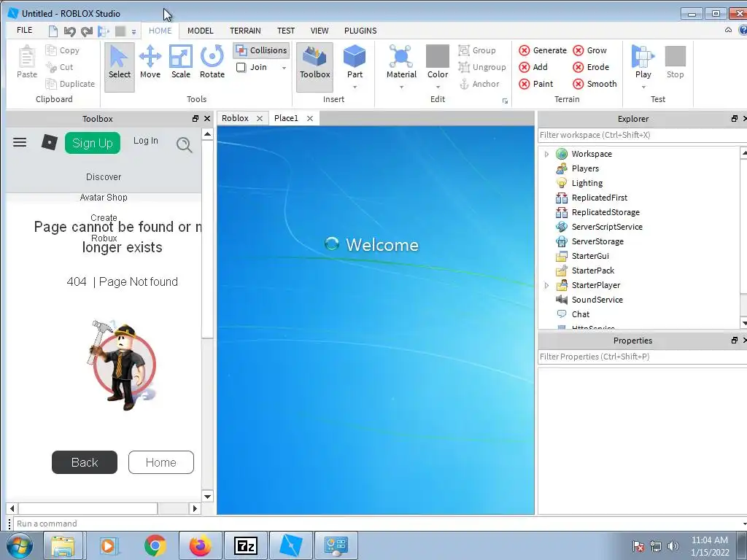Click the Home button on 404 page
The height and width of the screenshot is (560, 747).
[161, 462]
